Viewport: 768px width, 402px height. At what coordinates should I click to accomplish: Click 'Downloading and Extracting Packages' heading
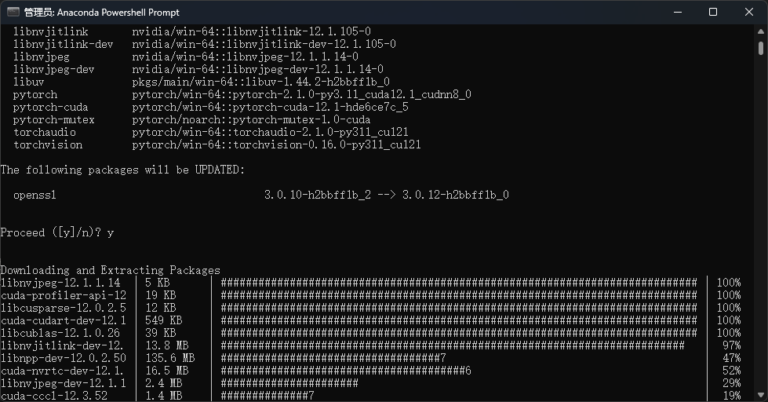[x=110, y=270]
